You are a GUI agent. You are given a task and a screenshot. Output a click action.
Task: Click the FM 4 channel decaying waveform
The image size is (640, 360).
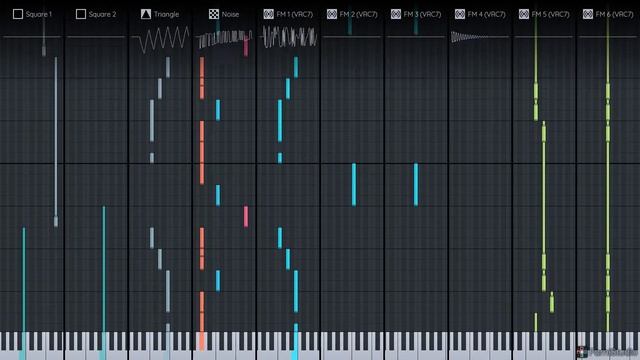[x=469, y=37]
